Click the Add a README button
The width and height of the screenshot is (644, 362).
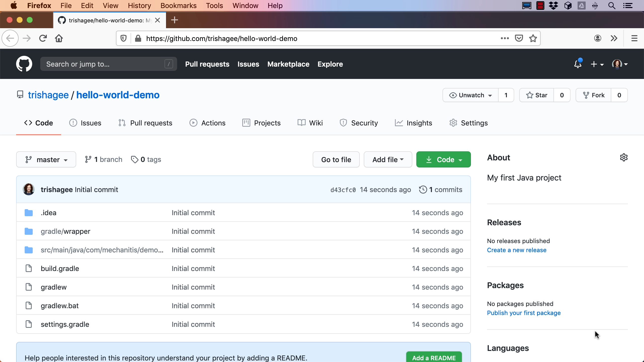[434, 358]
